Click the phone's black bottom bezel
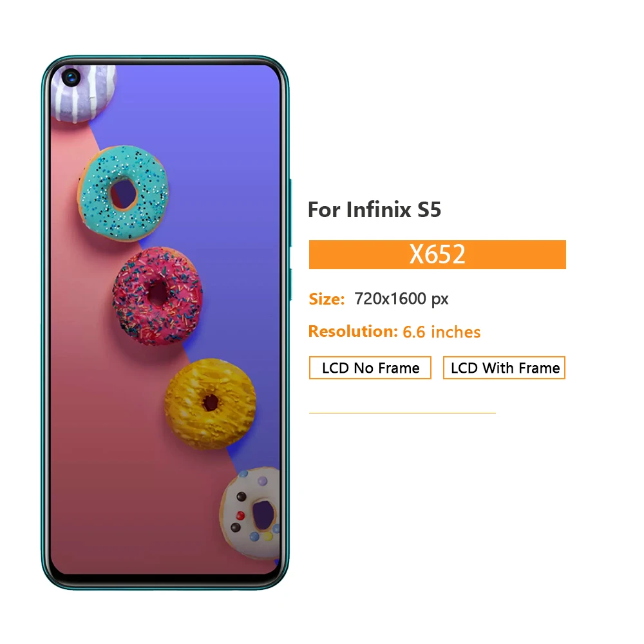644x644 pixels. tap(164, 579)
